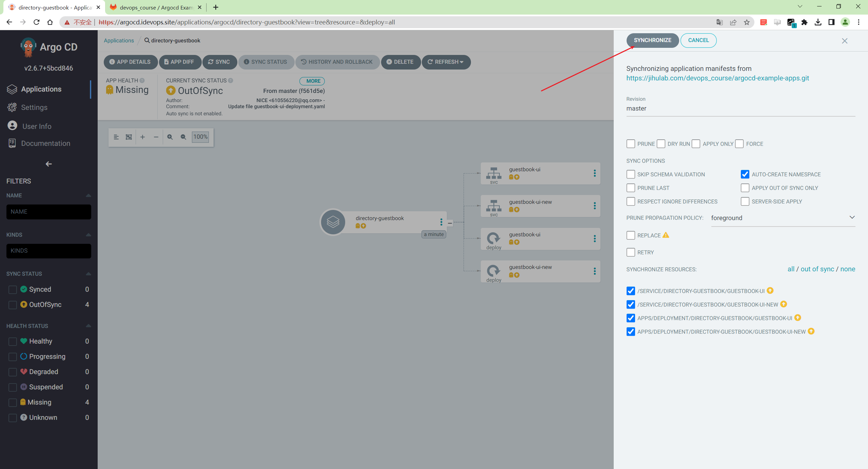The image size is (868, 469).
Task: Enable the DRY RUN checkbox
Action: click(x=661, y=144)
